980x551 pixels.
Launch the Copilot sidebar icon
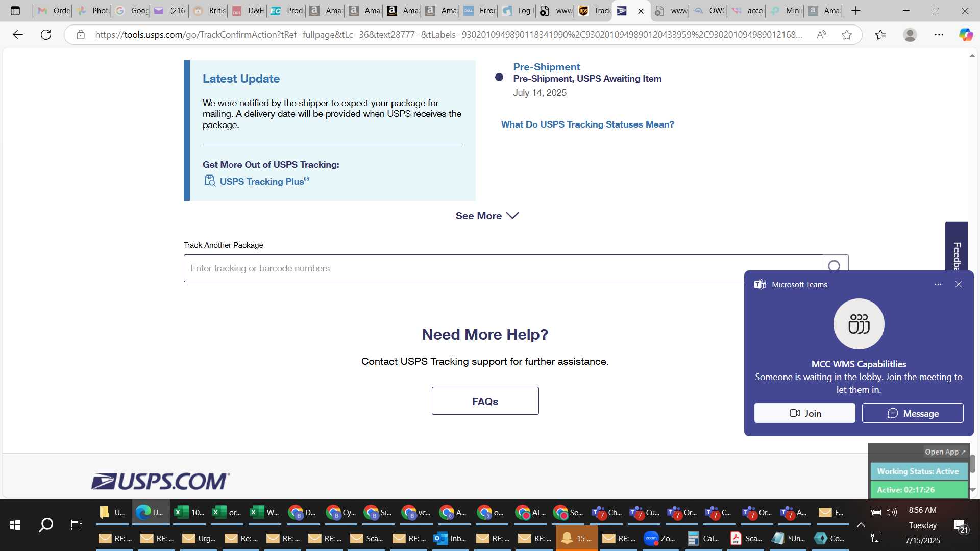[966, 35]
